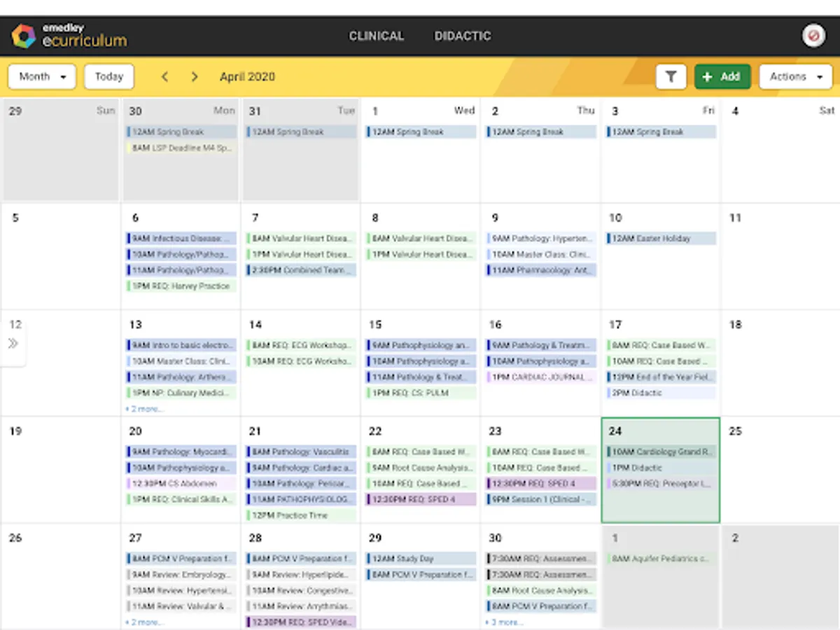Click the Today button

pos(108,77)
